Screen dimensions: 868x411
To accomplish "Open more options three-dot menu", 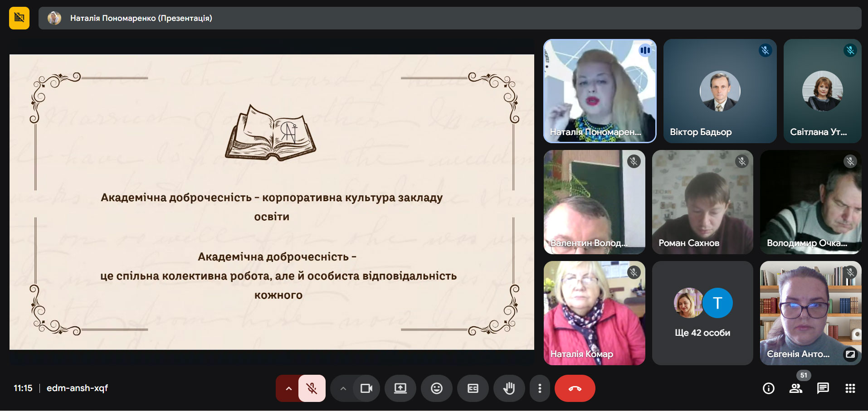I will 539,388.
